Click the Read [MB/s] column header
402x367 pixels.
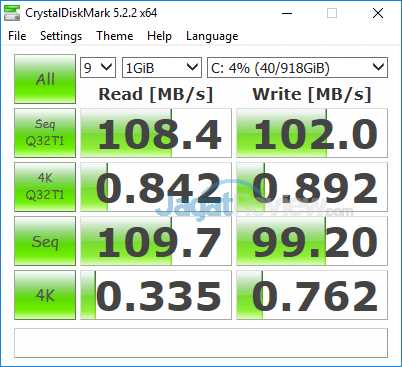pyautogui.click(x=156, y=94)
